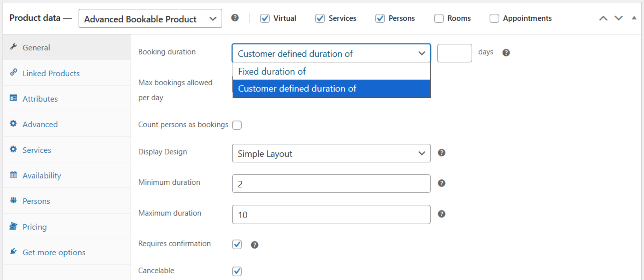Go to Linked Products section
Image resolution: width=644 pixels, height=280 pixels.
pos(51,73)
